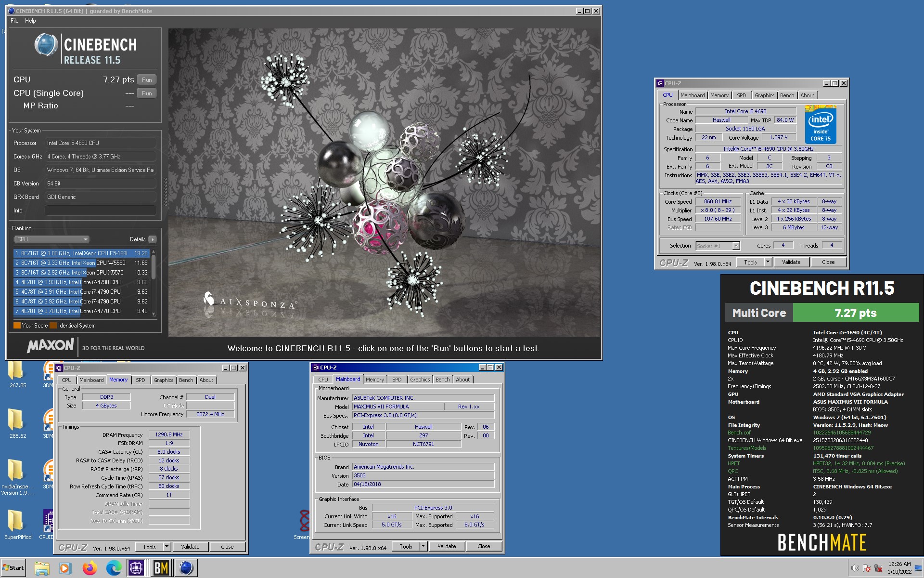Click Validate in Memory CPU-Z window
Image resolution: width=924 pixels, height=578 pixels.
(x=190, y=547)
